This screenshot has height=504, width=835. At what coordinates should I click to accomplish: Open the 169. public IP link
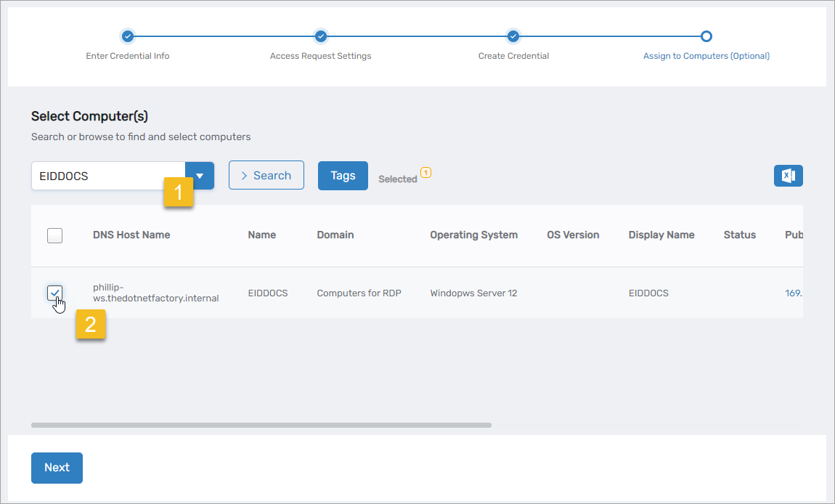[793, 293]
